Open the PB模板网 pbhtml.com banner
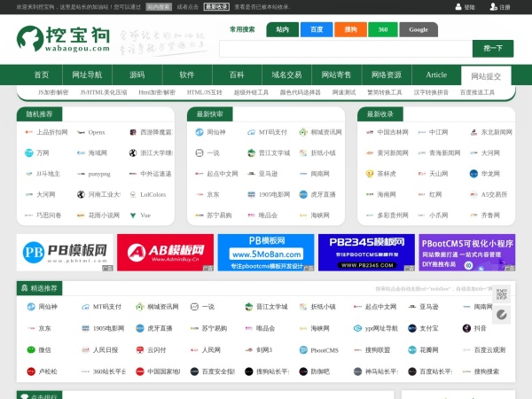 click(65, 253)
